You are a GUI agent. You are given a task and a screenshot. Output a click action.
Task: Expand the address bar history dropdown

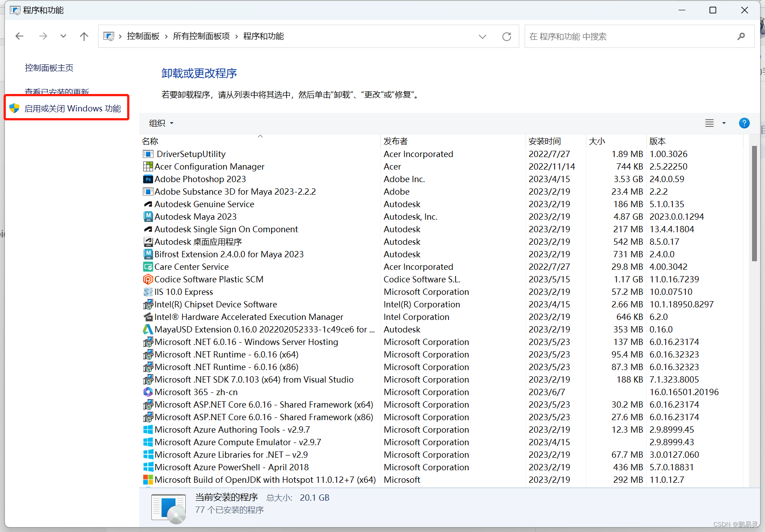(482, 37)
